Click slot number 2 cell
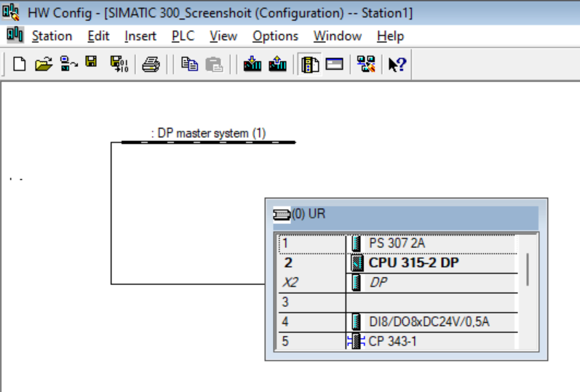The image size is (580, 392). (x=311, y=263)
